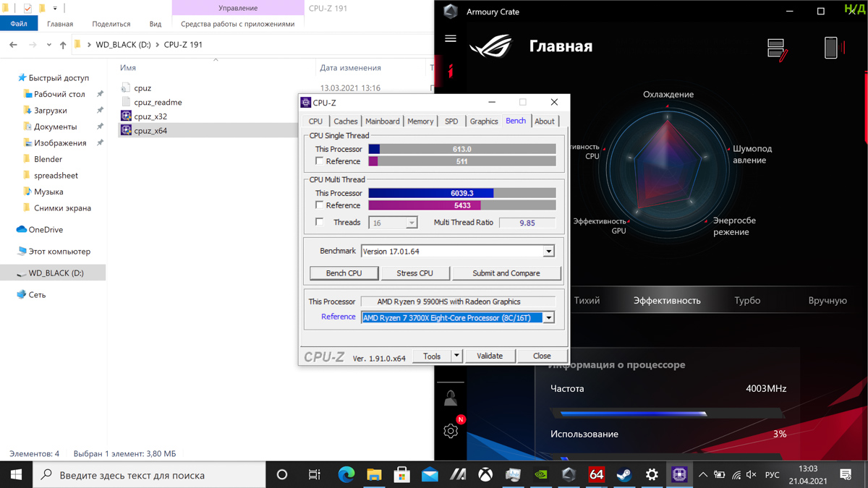Screen dimensions: 868x488
Task: Click the Validate button
Action: [x=490, y=356]
